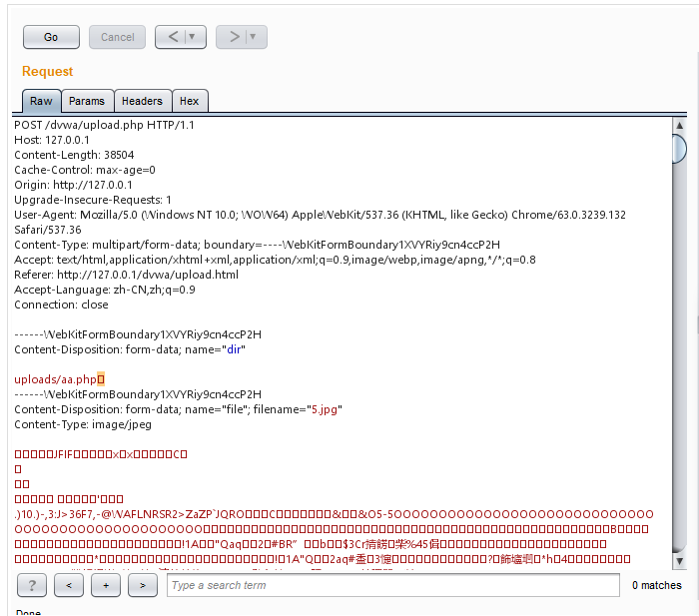Jump to next search match (>)
The height and width of the screenshot is (616, 699).
tap(143, 585)
